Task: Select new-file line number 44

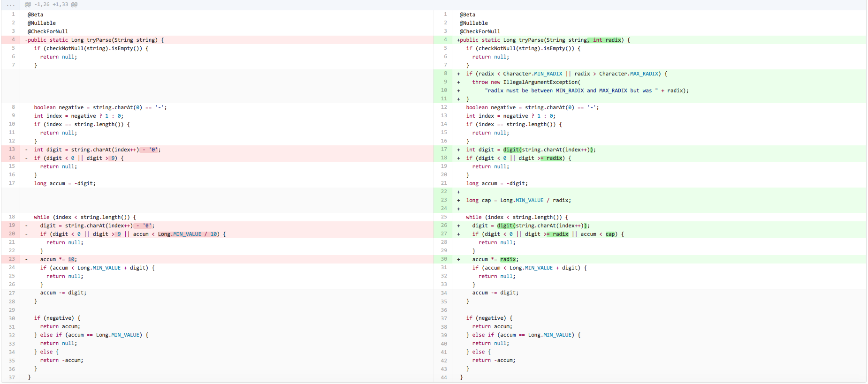Action: click(443, 377)
